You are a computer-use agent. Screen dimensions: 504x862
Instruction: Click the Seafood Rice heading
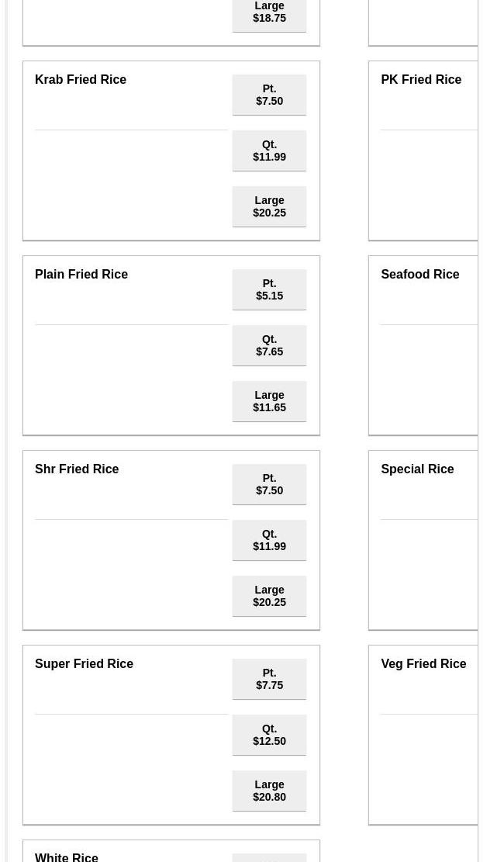[x=419, y=274]
